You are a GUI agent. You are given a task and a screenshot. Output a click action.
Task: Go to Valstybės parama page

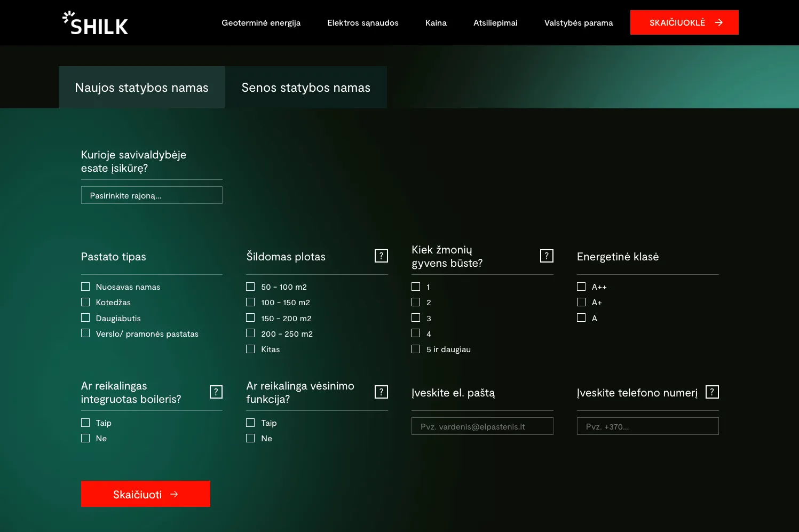click(579, 23)
